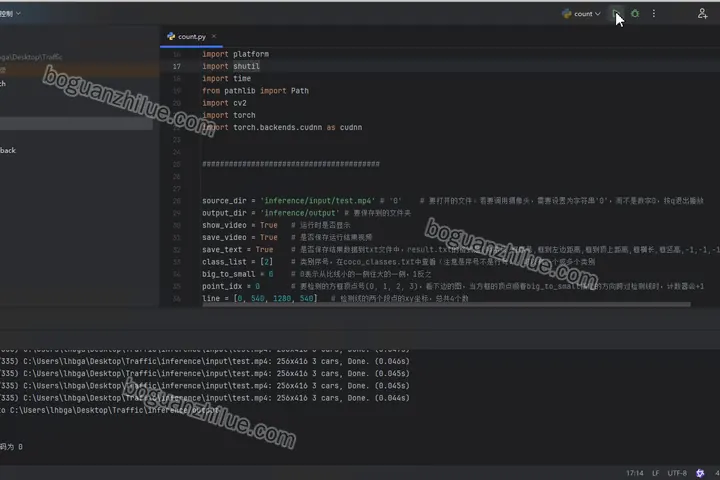Click line number 17 in the gutter
The height and width of the screenshot is (480, 720).
pos(177,66)
